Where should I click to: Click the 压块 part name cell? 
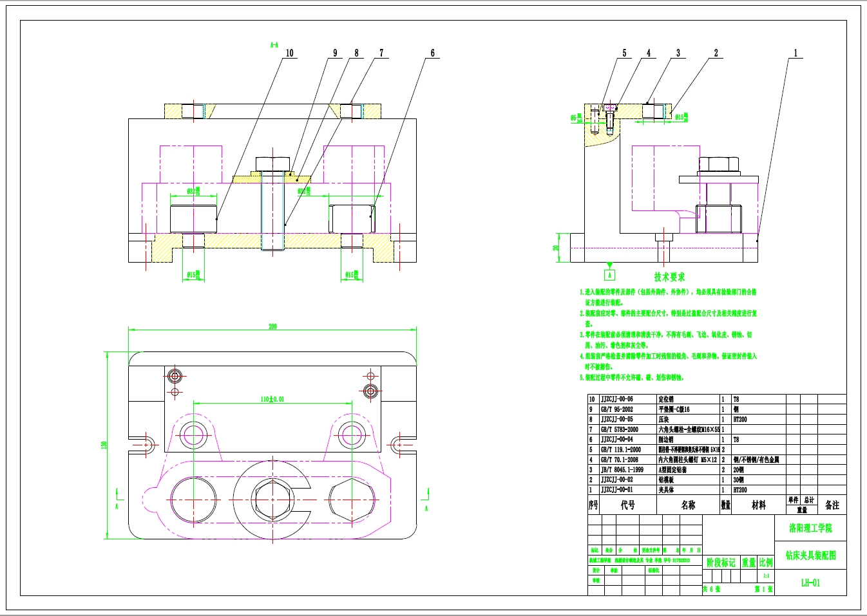(x=663, y=420)
